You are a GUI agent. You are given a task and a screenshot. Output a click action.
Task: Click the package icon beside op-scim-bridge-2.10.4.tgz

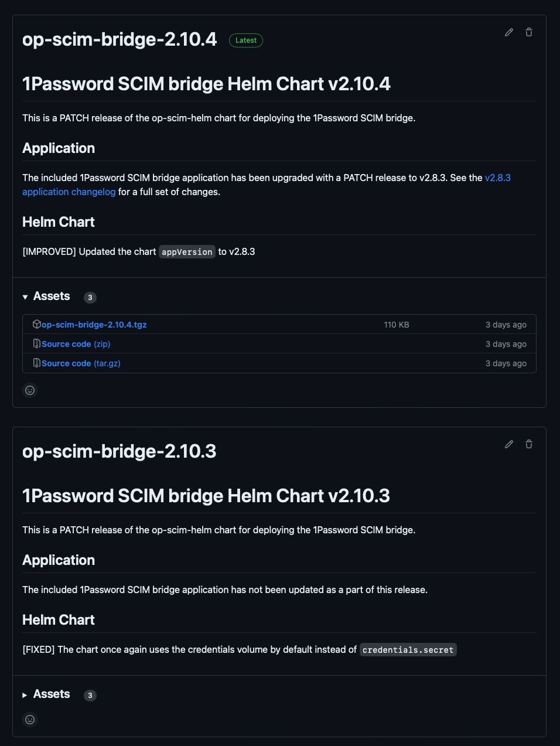[x=36, y=323]
